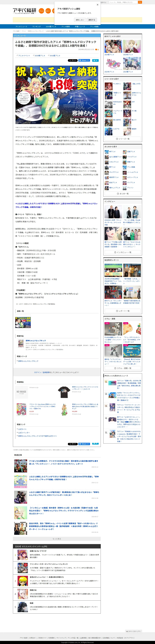
Task: Close the push notification popup with the X
Action: pyautogui.click(x=97, y=5)
